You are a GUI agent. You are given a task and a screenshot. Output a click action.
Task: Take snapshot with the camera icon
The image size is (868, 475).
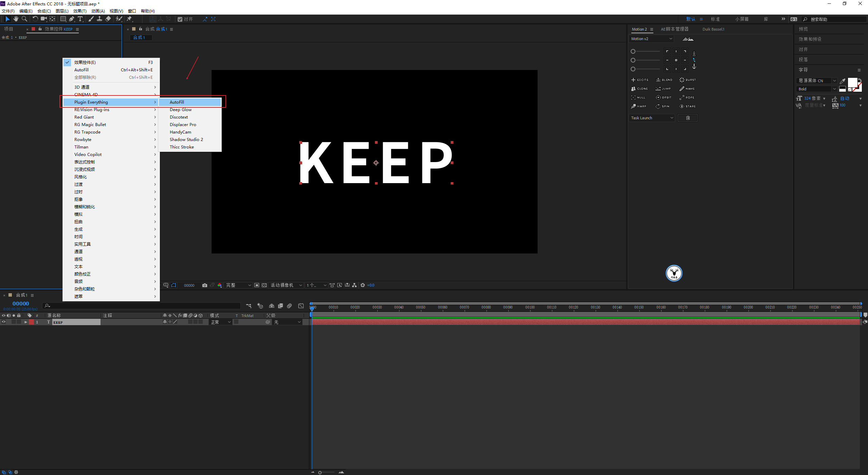tap(204, 285)
